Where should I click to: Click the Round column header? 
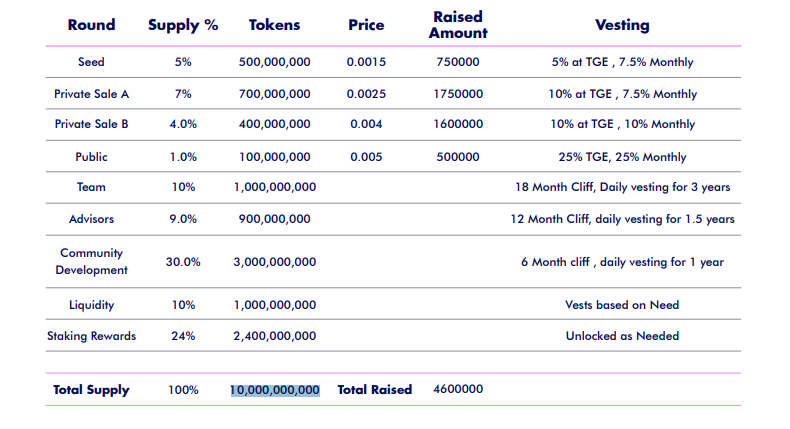tap(91, 25)
